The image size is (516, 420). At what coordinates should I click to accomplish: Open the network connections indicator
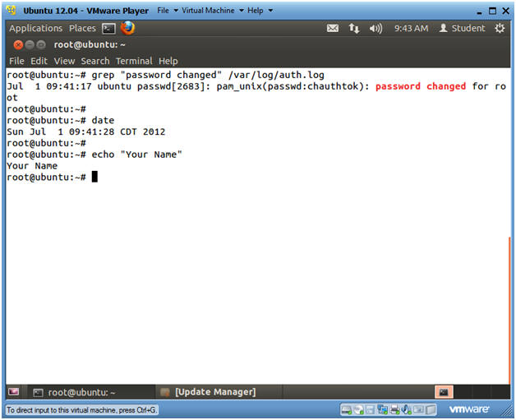354,28
